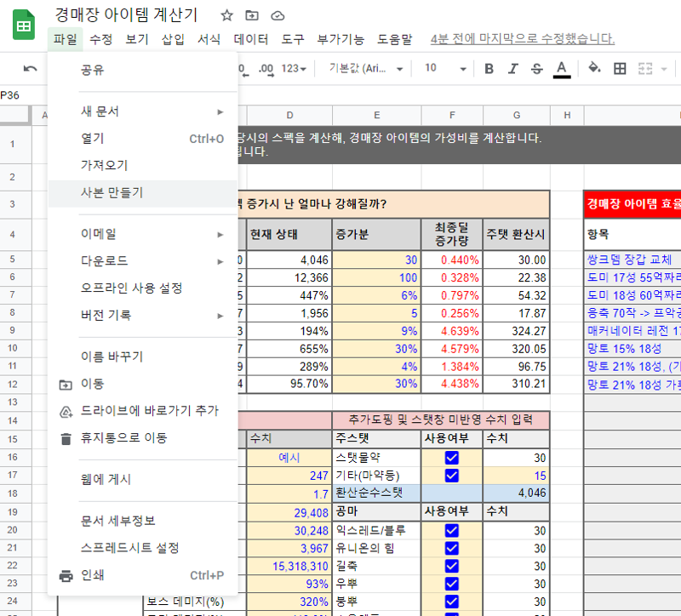Toggle the 기타(마약등) checkbox
Image resolution: width=681 pixels, height=616 pixels.
pos(451,476)
